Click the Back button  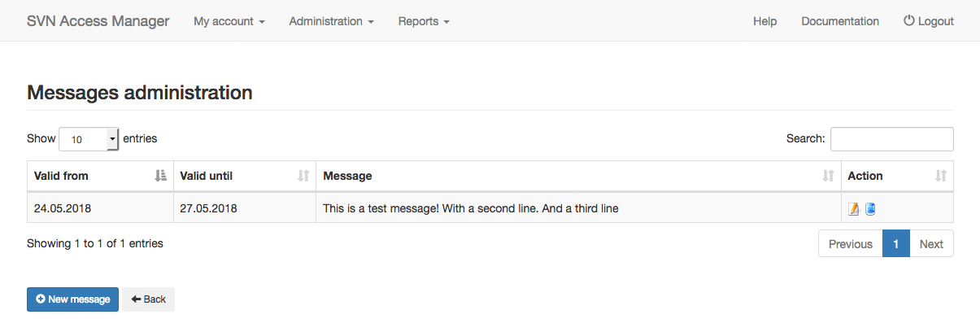coord(148,299)
